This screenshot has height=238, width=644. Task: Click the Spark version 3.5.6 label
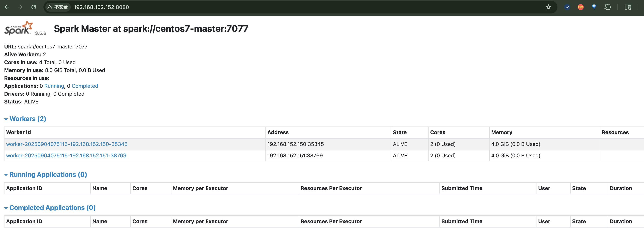click(40, 33)
